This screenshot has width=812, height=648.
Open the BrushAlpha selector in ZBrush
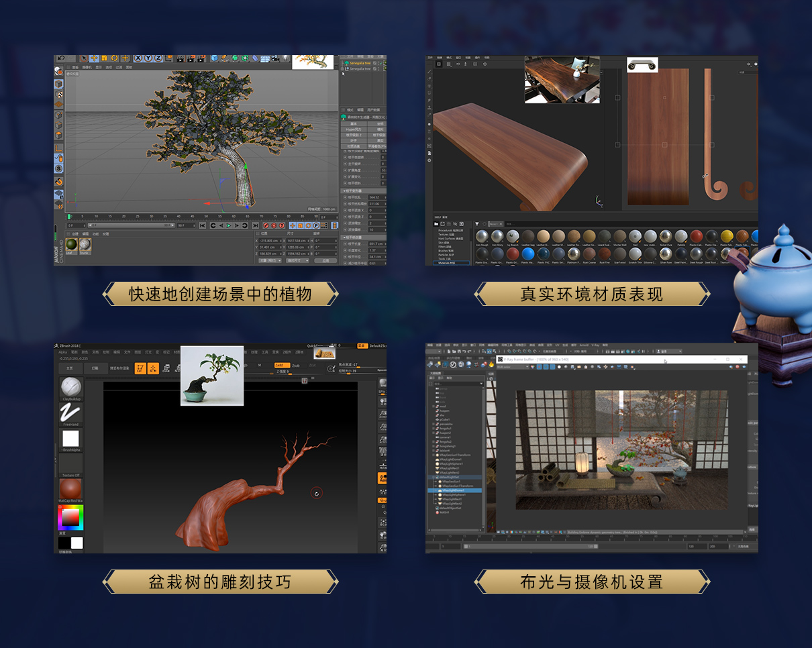click(70, 439)
